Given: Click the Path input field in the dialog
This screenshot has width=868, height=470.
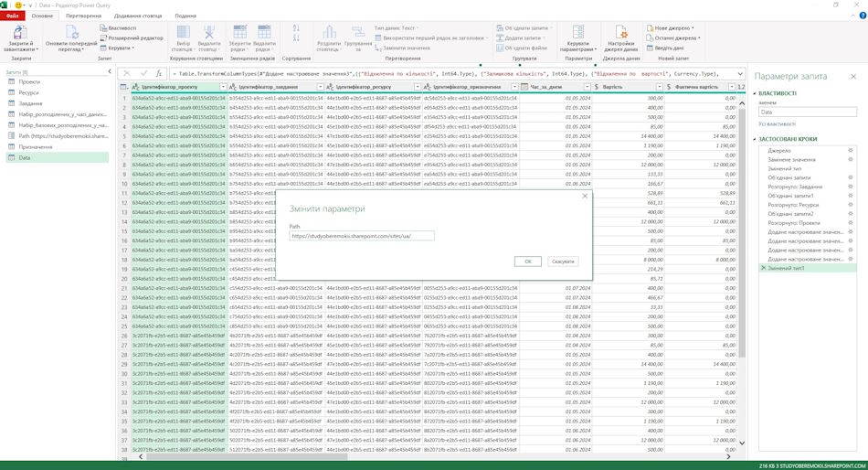Looking at the screenshot, I should pos(362,236).
